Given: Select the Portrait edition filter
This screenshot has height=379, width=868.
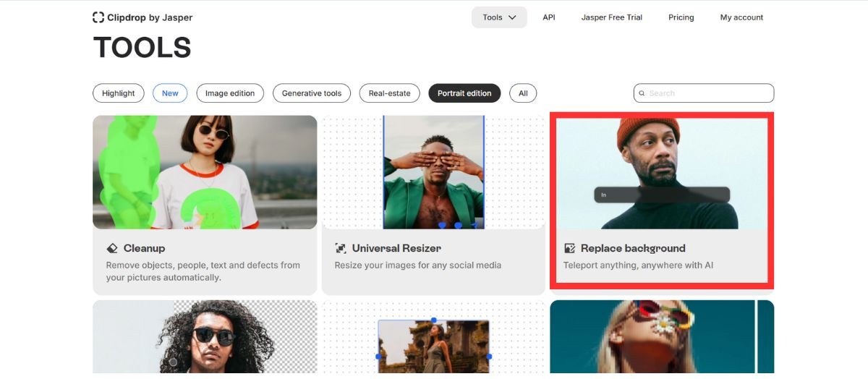Looking at the screenshot, I should pos(464,93).
